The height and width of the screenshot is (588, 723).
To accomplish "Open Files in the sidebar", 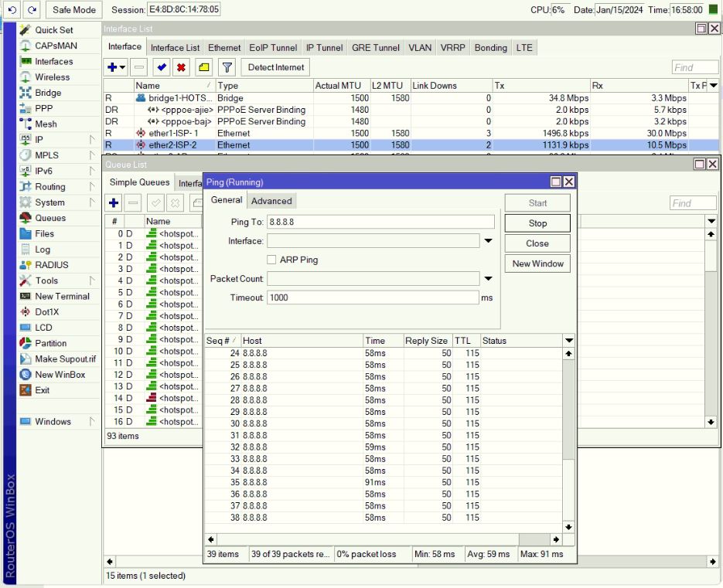I will pyautogui.click(x=44, y=233).
